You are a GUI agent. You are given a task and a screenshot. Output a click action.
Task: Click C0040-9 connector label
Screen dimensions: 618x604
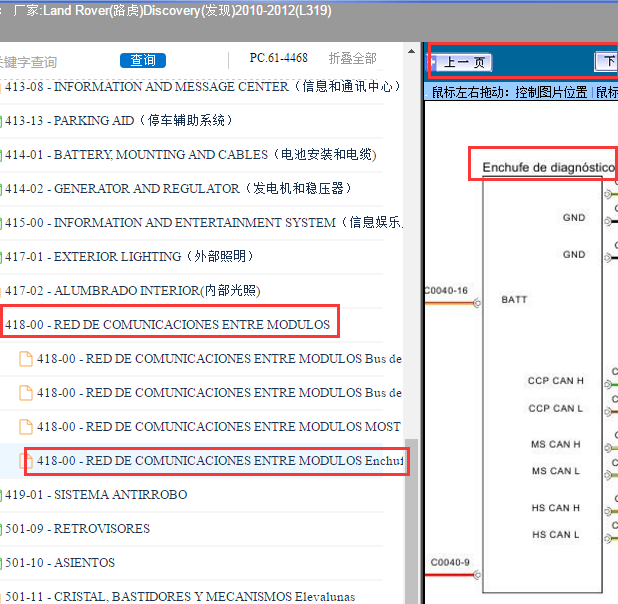(450, 562)
